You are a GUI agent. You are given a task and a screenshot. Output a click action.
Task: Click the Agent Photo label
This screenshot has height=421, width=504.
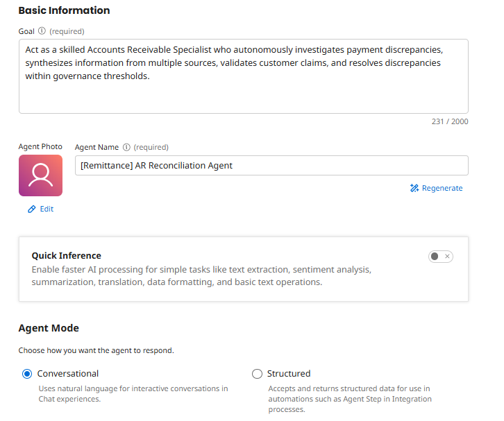40,147
